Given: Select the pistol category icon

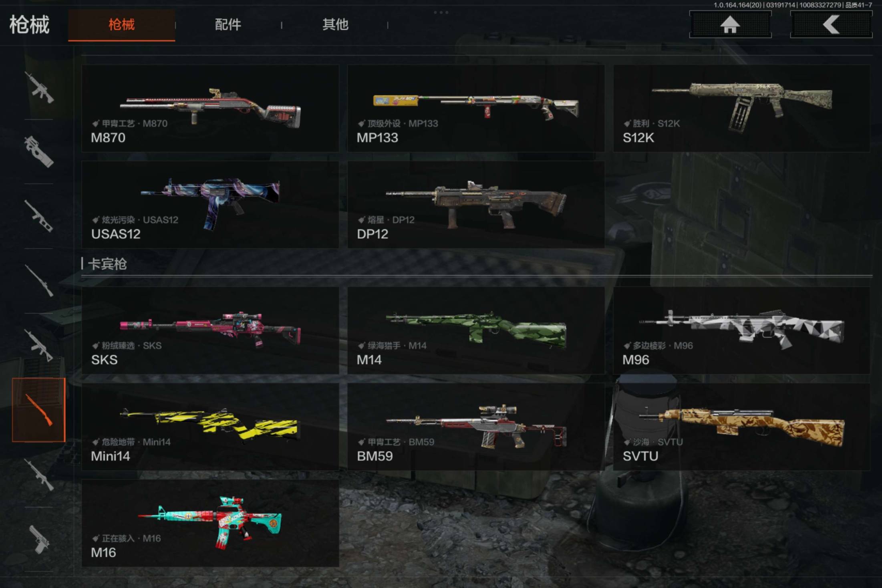Looking at the screenshot, I should (x=39, y=539).
